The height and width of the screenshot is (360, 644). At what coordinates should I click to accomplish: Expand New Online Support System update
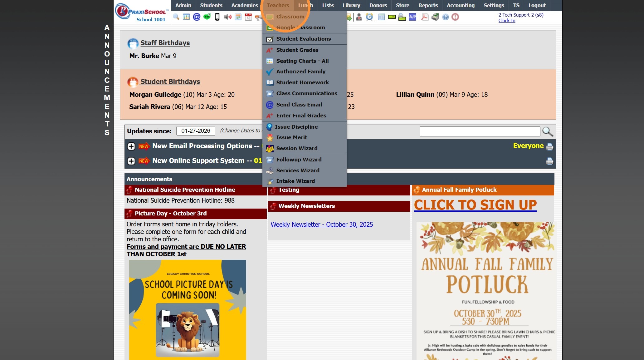pyautogui.click(x=131, y=161)
